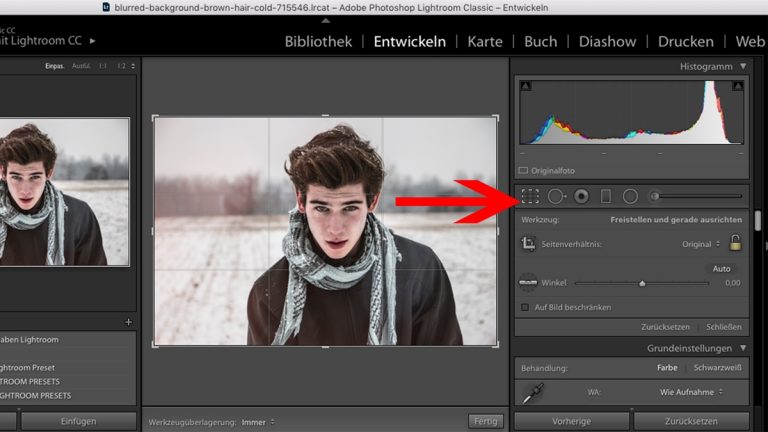This screenshot has height=432, width=768.
Task: Click the Lightroom icon in title bar
Action: [x=106, y=7]
